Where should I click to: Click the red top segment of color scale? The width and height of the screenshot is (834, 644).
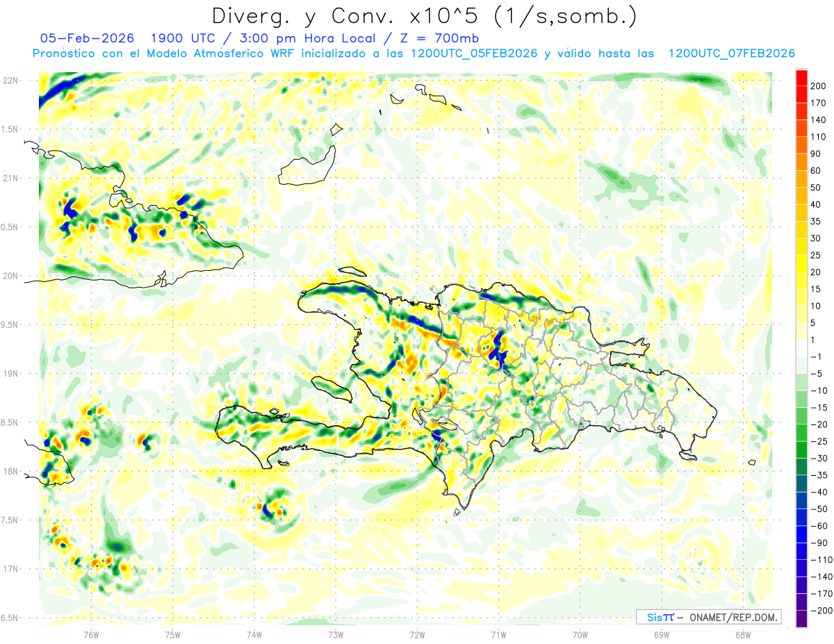(x=801, y=78)
